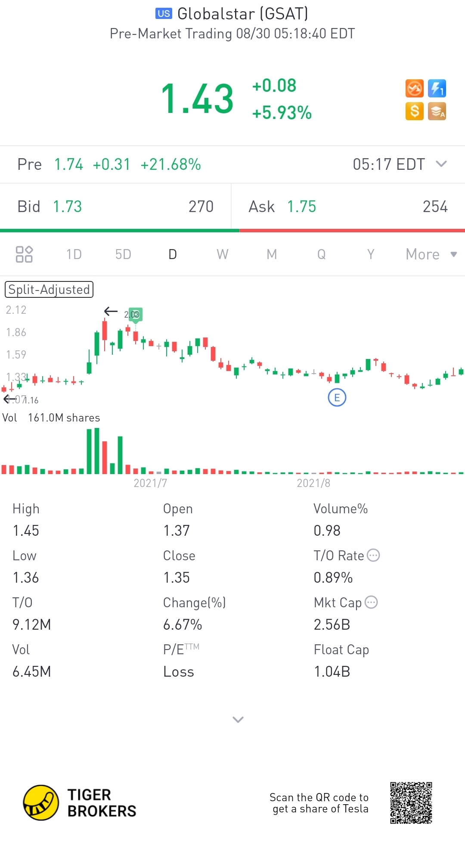Tap the earnings E marker on chart
This screenshot has width=465, height=868.
click(x=337, y=397)
